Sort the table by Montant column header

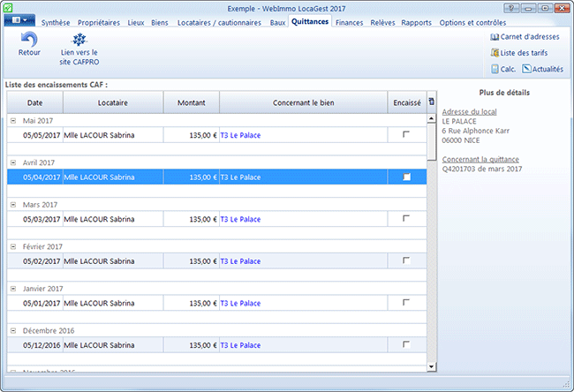(x=191, y=103)
